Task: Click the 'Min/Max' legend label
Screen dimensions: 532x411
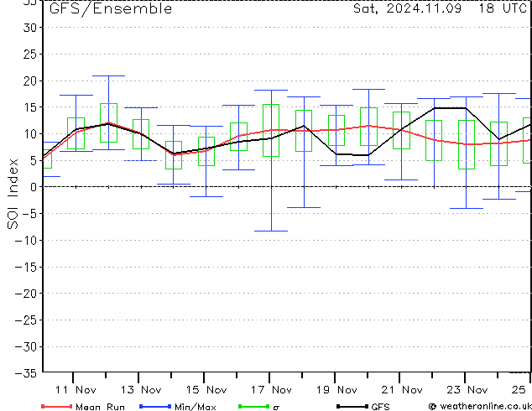Action: point(196,407)
